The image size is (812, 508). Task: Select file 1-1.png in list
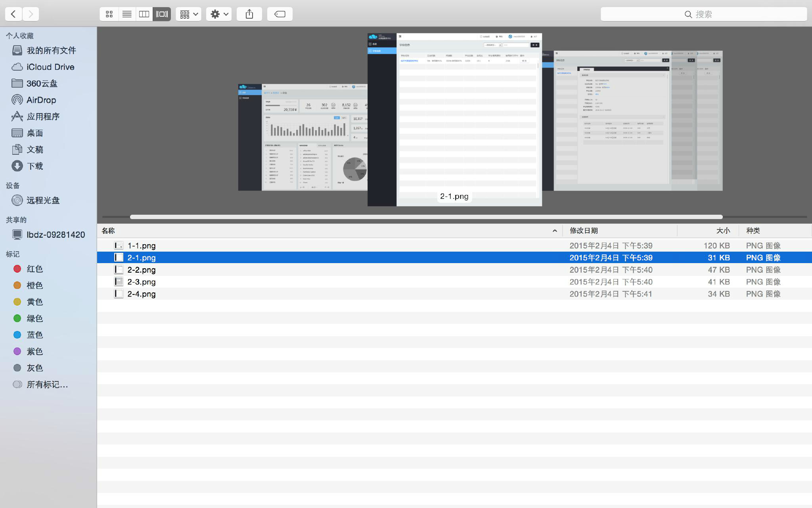pyautogui.click(x=142, y=245)
